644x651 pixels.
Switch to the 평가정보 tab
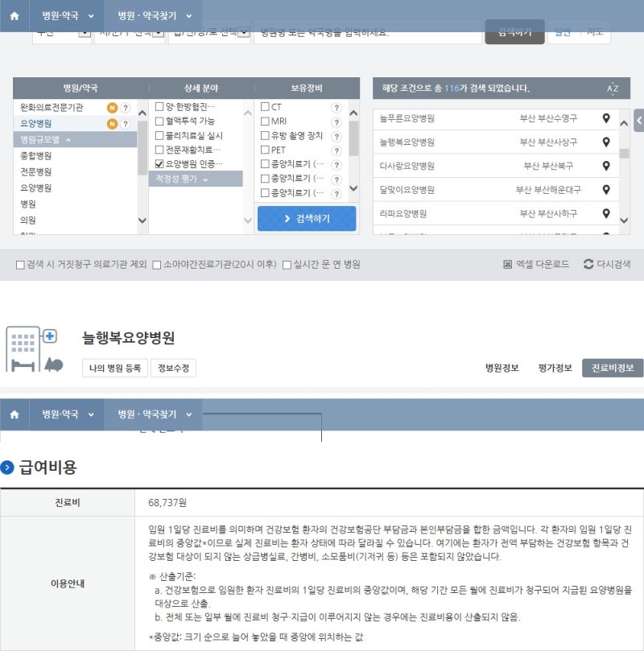(555, 368)
